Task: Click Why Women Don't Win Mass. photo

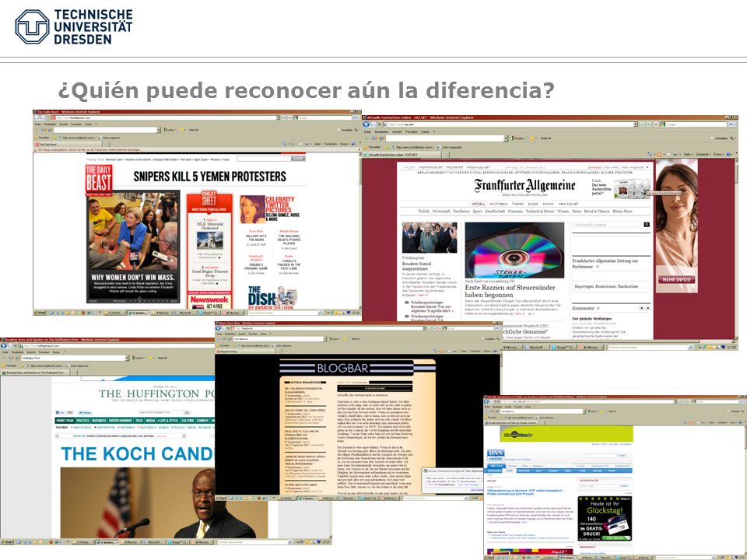Action: point(133,247)
